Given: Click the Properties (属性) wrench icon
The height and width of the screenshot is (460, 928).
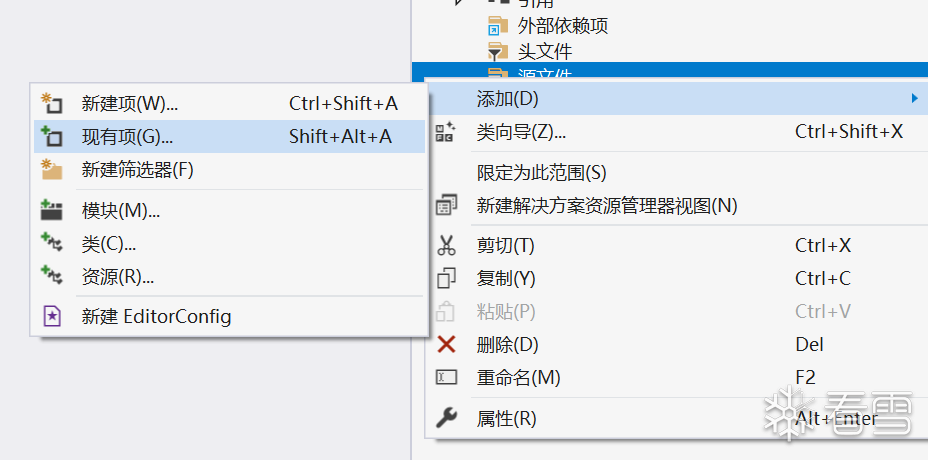Looking at the screenshot, I should (x=446, y=418).
